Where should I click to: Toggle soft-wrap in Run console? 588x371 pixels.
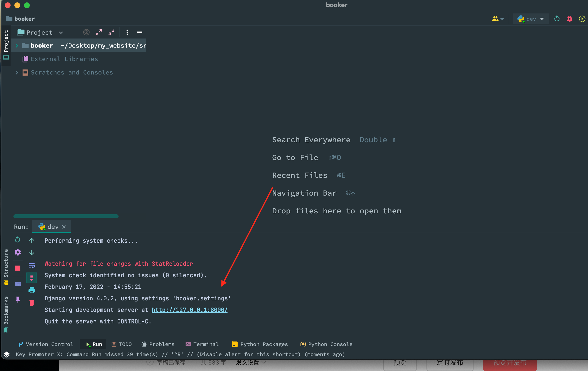point(32,265)
